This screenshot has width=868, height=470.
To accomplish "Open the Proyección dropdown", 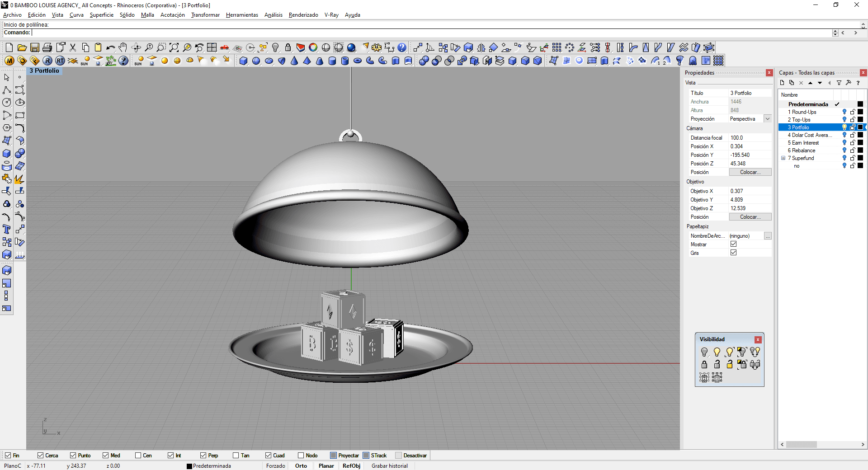I will (x=767, y=119).
